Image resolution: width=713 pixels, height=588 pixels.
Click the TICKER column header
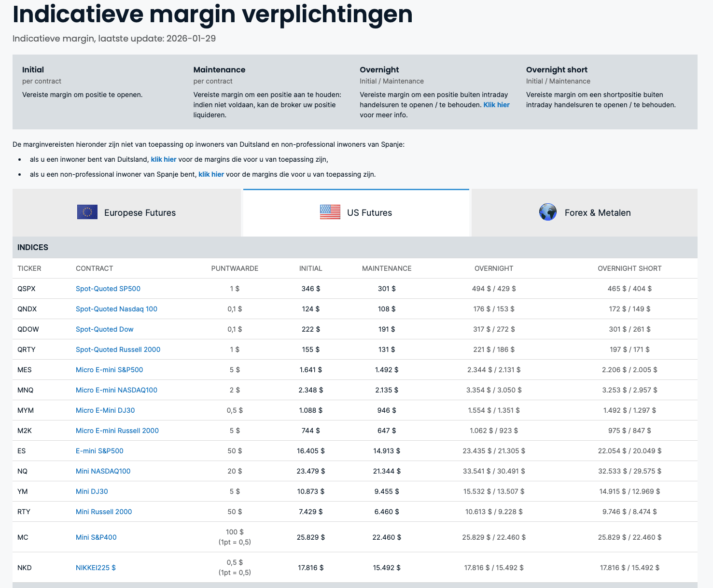click(29, 268)
